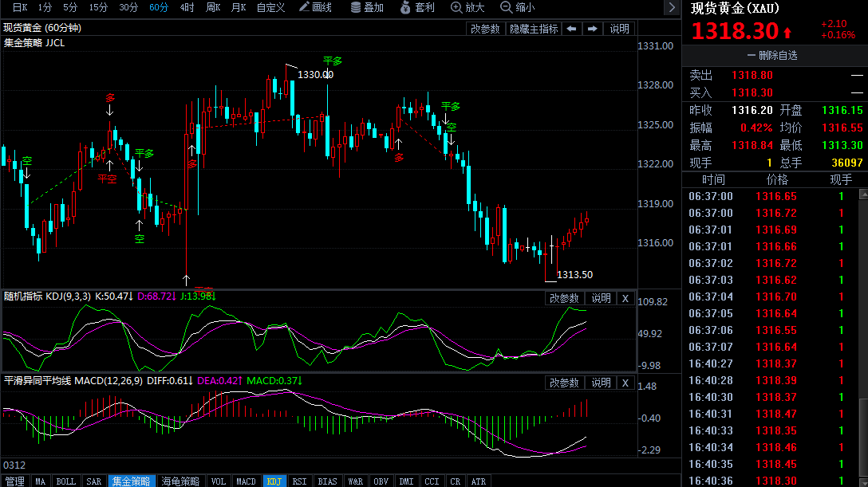Screen dimensions: 868x487
Task: Select the 60分 timeframe
Action: (x=159, y=7)
